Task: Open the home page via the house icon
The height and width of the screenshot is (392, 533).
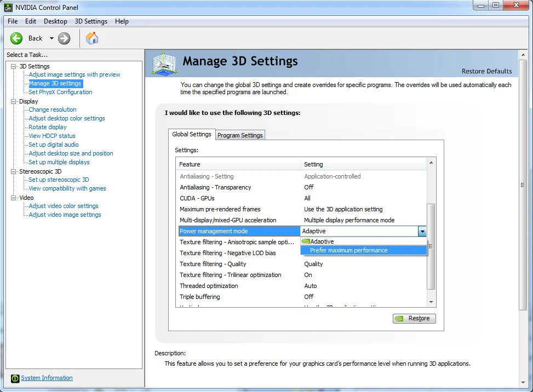Action: point(91,38)
